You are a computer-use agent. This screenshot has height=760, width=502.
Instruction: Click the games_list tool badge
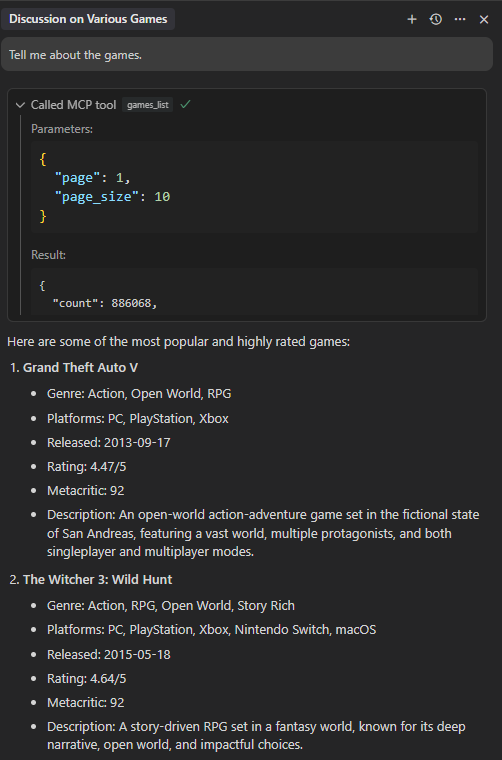[147, 105]
